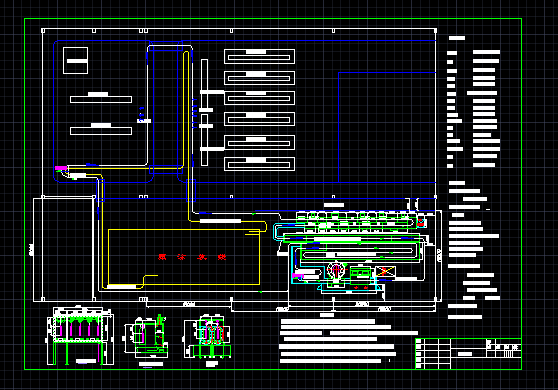
Task: Click the large blue outlined rectangle in the plan
Action: [x=387, y=127]
